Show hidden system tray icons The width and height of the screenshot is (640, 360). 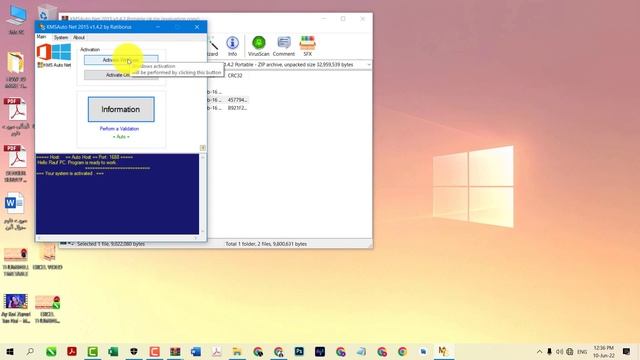540,352
